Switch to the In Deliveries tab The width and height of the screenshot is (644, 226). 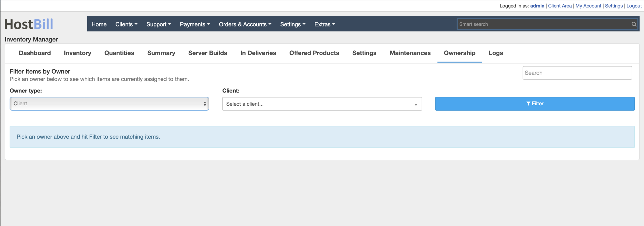point(258,53)
